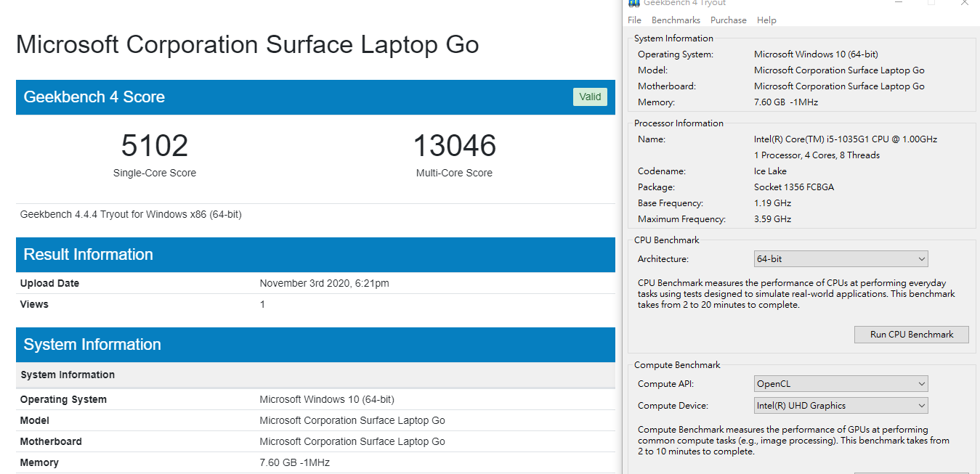Click the processor name i5-1035G1 text
980x474 pixels.
pos(845,139)
